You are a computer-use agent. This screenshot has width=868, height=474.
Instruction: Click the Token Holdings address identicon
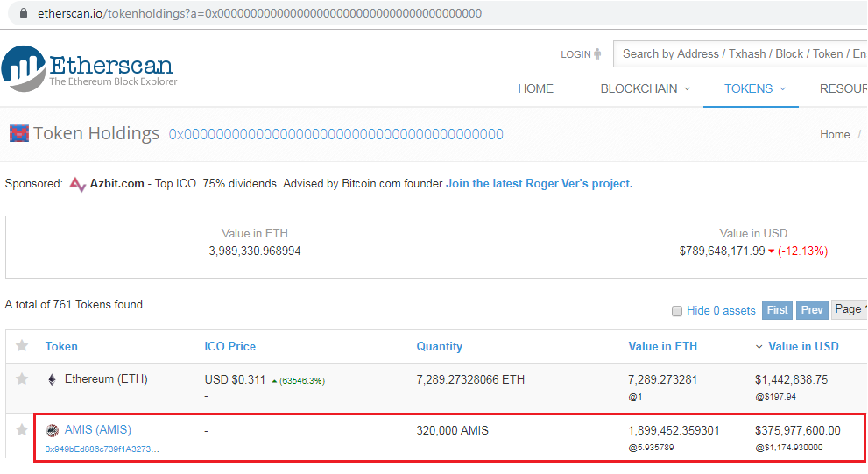18,133
